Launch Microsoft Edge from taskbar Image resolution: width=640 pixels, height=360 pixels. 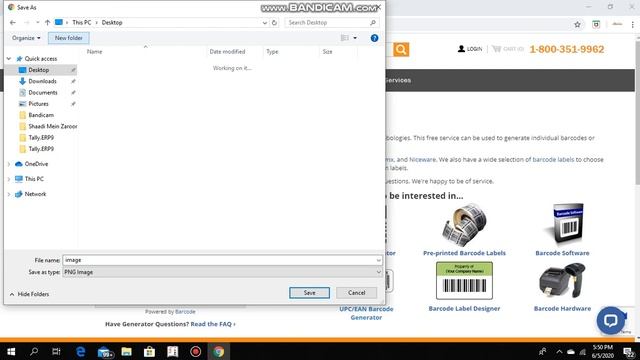[x=81, y=351]
